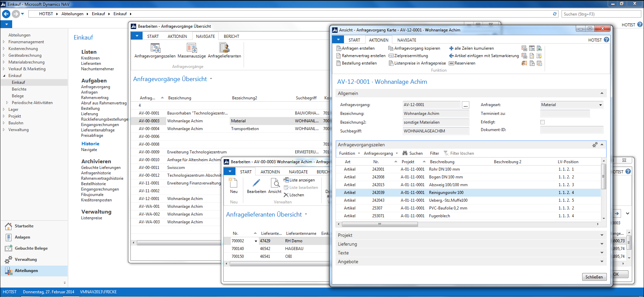Run Anfragen erstellen action

point(356,48)
